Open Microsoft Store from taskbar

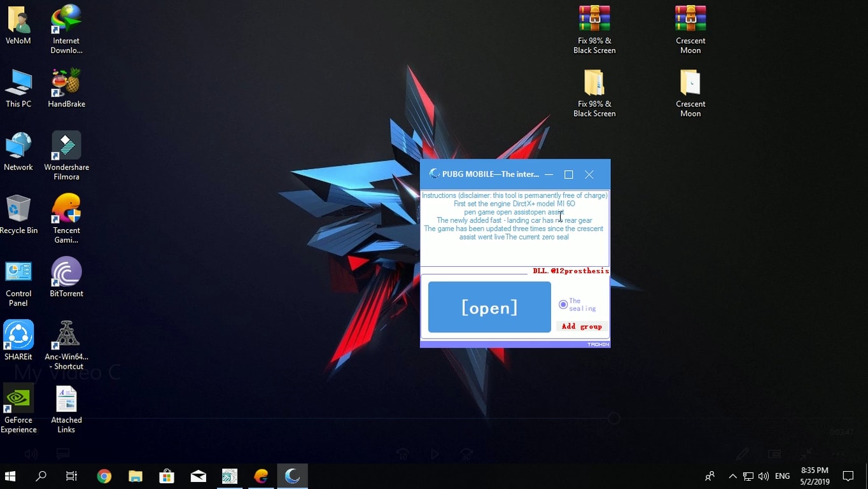coord(167,476)
